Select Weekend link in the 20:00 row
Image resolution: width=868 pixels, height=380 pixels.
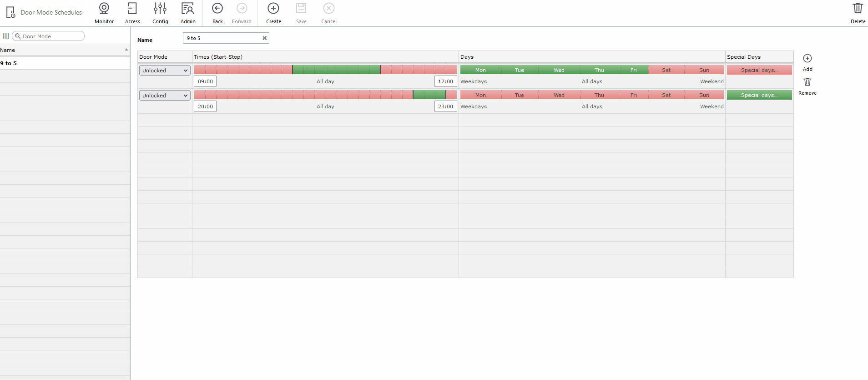coord(712,106)
